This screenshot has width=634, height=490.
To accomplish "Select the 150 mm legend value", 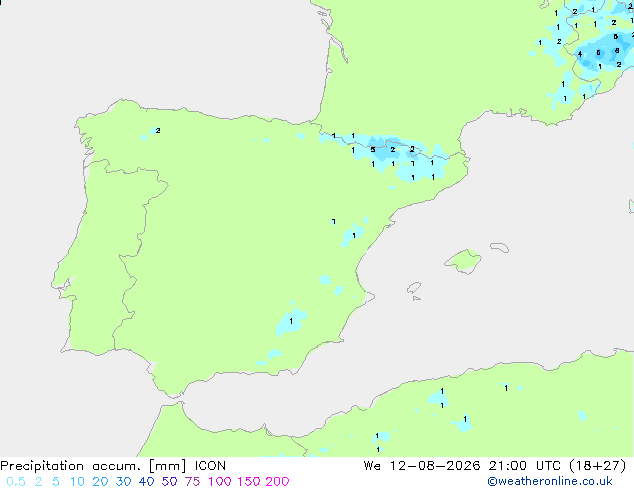I will point(249,482).
